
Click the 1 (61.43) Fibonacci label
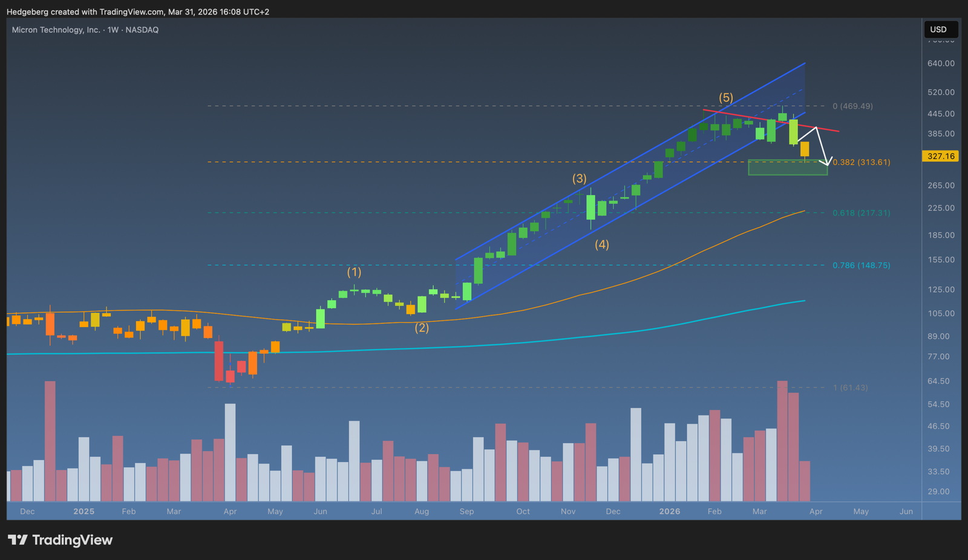click(850, 388)
